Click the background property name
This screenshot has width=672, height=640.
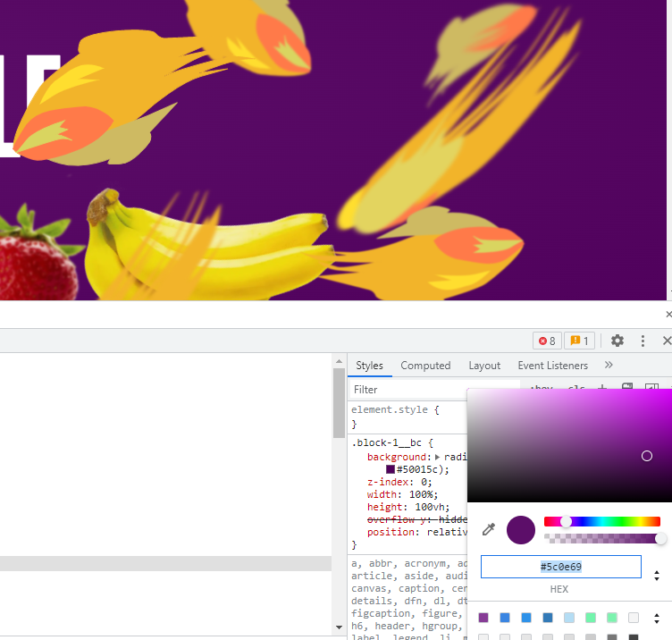coord(397,457)
